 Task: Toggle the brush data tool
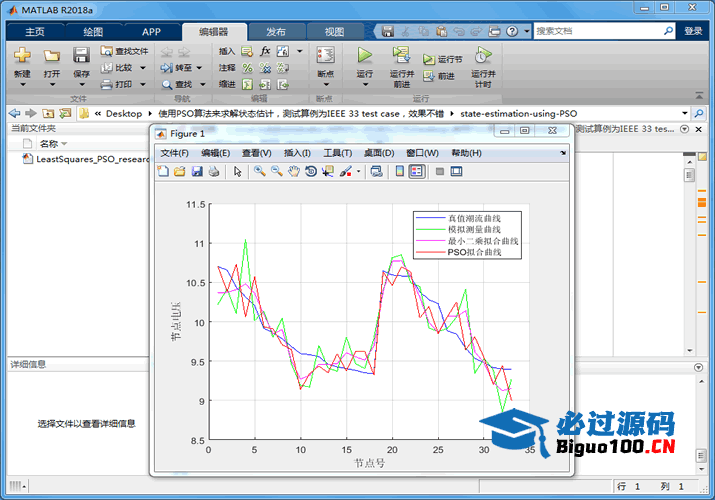pyautogui.click(x=346, y=171)
